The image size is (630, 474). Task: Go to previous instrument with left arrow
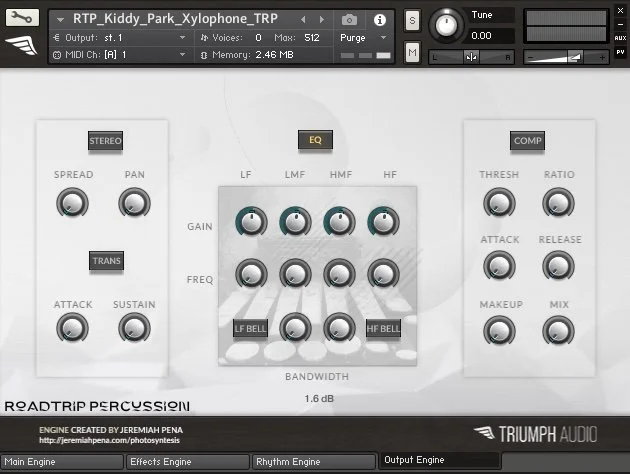(303, 19)
